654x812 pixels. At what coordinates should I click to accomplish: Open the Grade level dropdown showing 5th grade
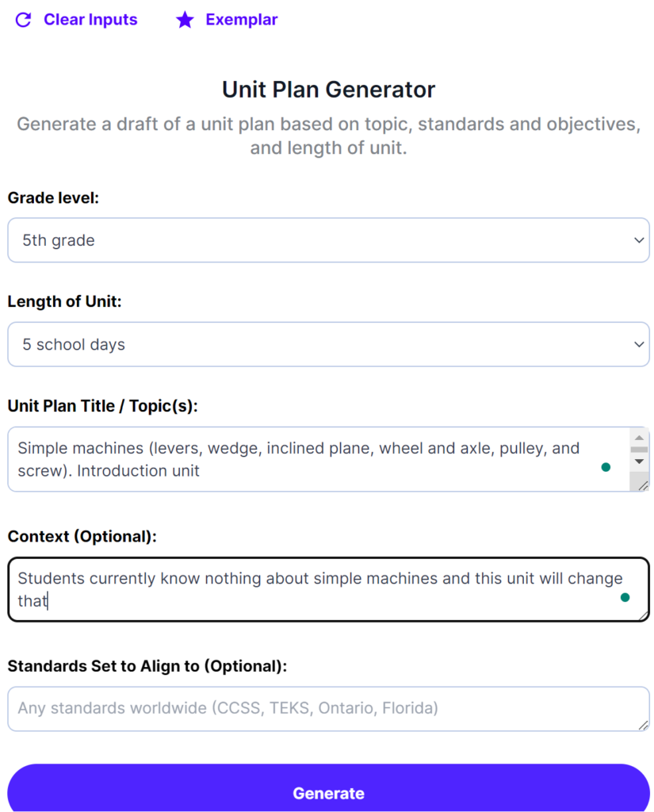point(317,240)
